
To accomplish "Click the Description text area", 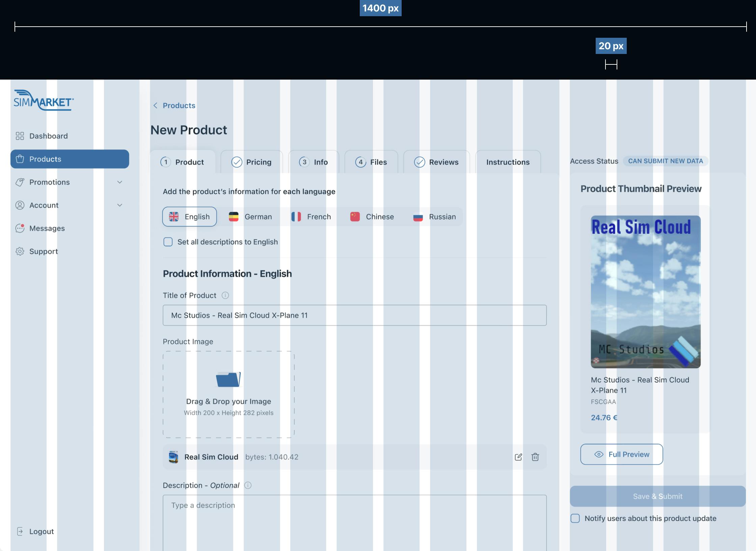I will point(355,523).
